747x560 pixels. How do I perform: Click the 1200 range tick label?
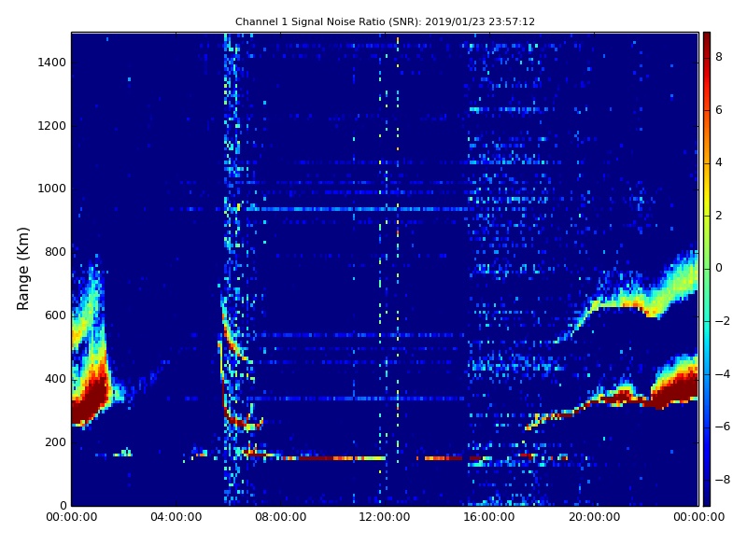pos(52,126)
